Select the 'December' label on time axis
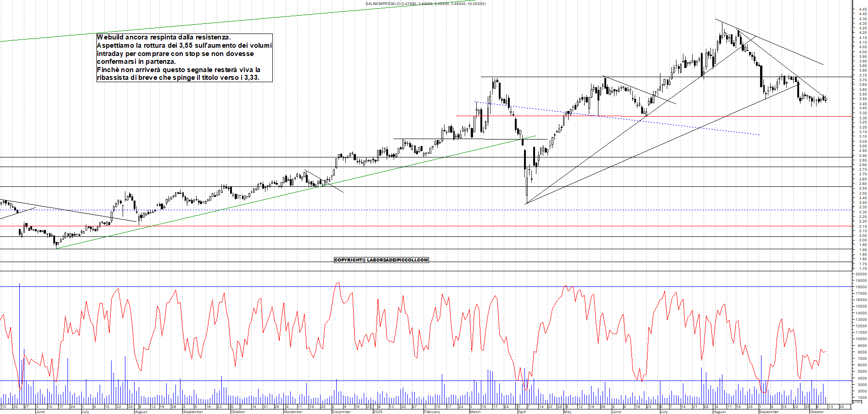Viewport: 868px width, 414px height. click(x=341, y=412)
